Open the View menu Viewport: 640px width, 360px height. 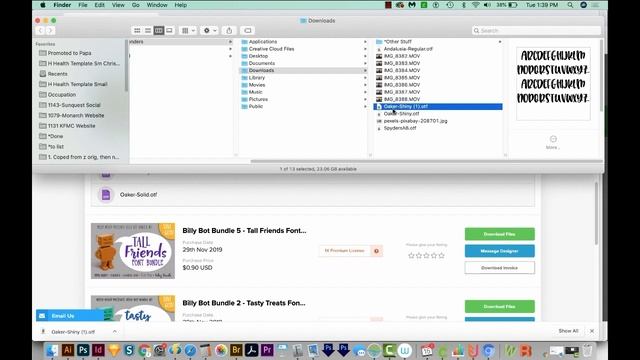[x=118, y=5]
